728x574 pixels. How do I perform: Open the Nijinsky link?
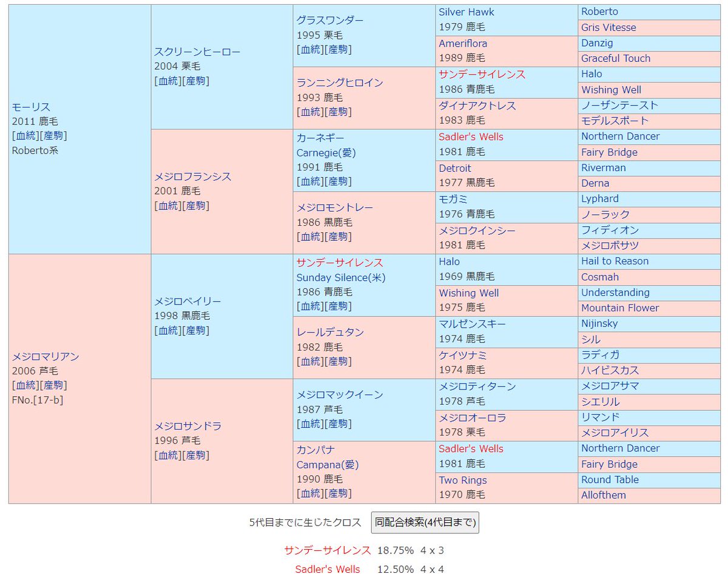pos(599,323)
